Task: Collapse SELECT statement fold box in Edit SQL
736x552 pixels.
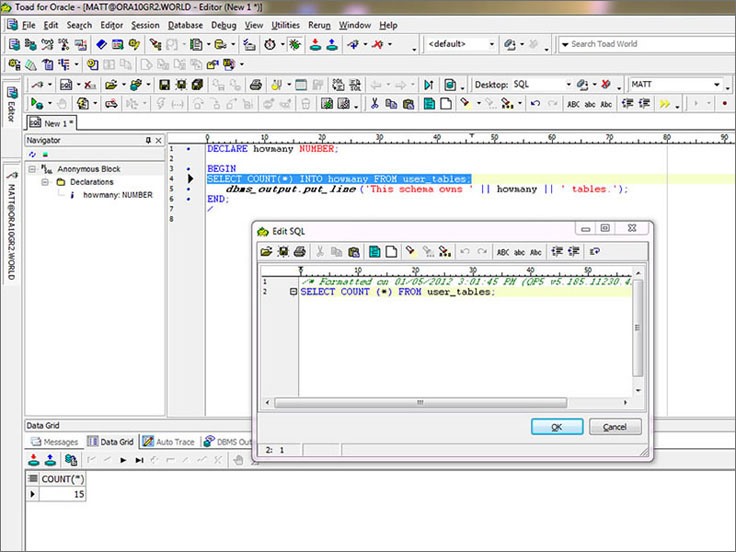Action: pos(293,292)
